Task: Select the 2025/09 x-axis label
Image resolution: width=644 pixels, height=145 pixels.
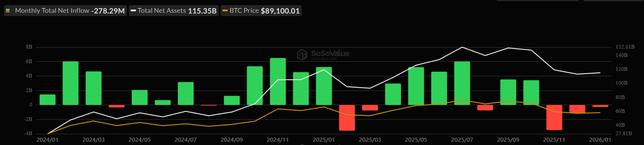Action: 508,140
